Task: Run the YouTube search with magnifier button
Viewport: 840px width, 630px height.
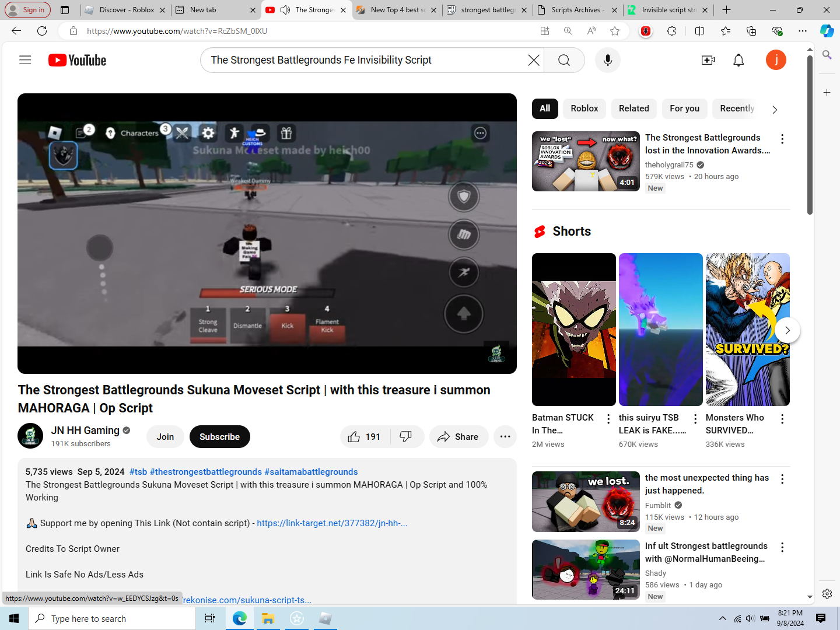Action: point(564,60)
